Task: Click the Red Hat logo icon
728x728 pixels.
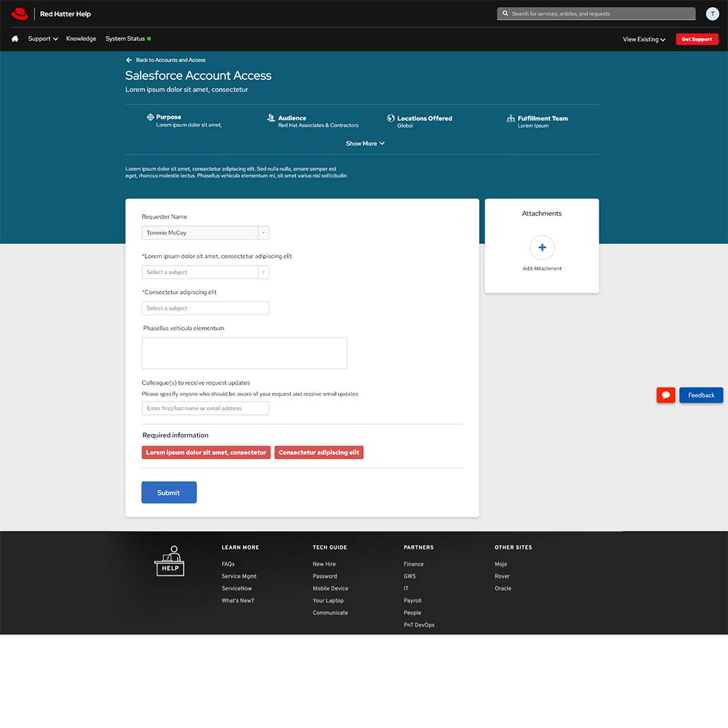Action: [20, 14]
